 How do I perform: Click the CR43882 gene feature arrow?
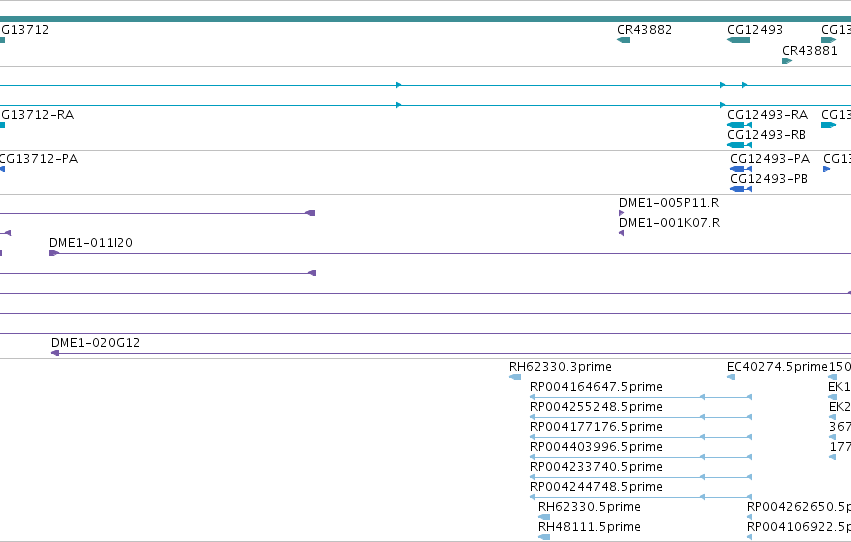(624, 40)
